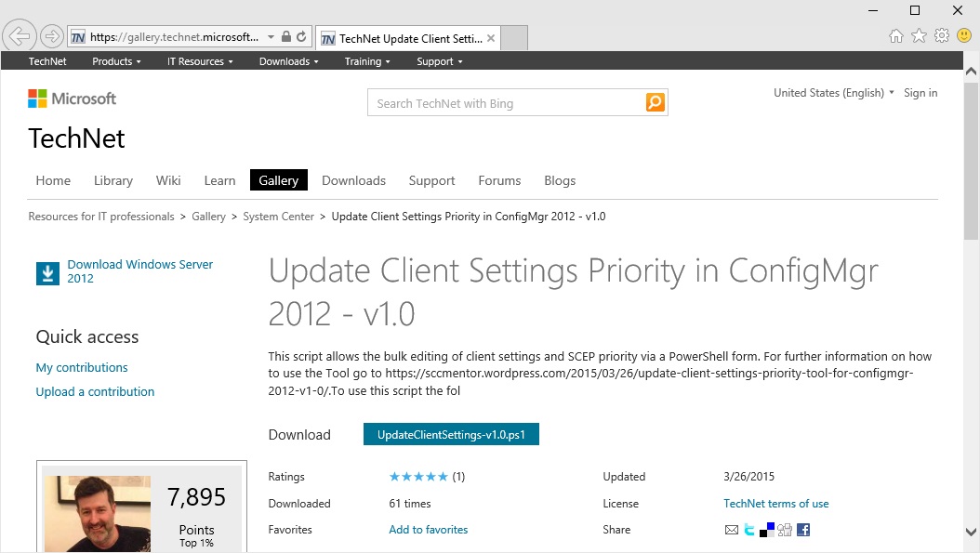Image resolution: width=980 pixels, height=553 pixels.
Task: Open the Library tab in TechNet navigation
Action: [x=113, y=180]
